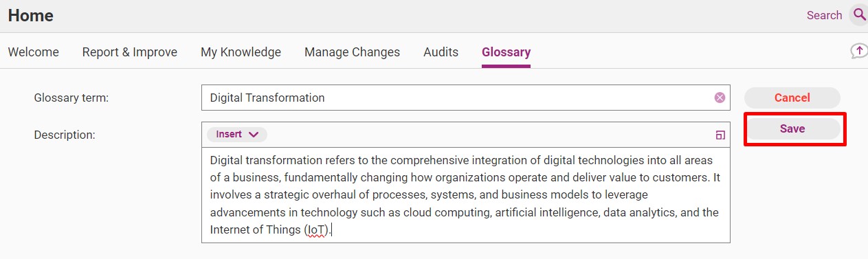868x259 pixels.
Task: Select the Glossary tab
Action: 506,52
